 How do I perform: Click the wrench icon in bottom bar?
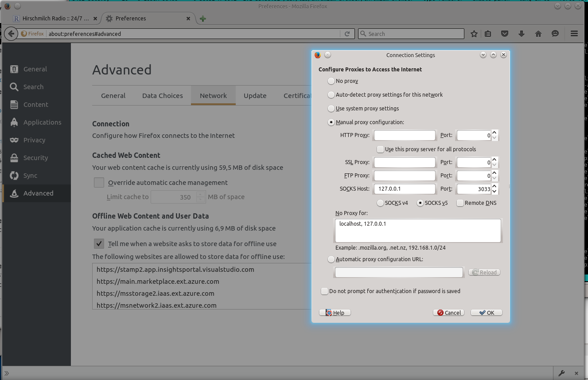point(561,373)
